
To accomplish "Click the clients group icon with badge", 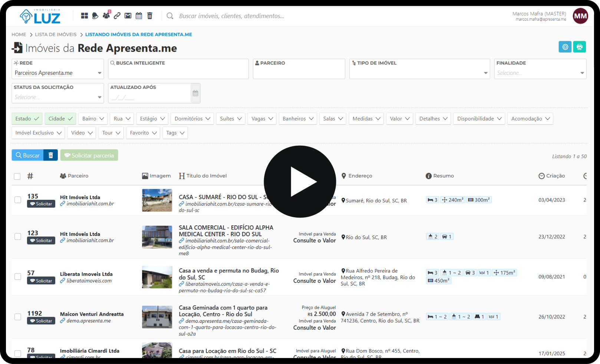I will pos(106,16).
